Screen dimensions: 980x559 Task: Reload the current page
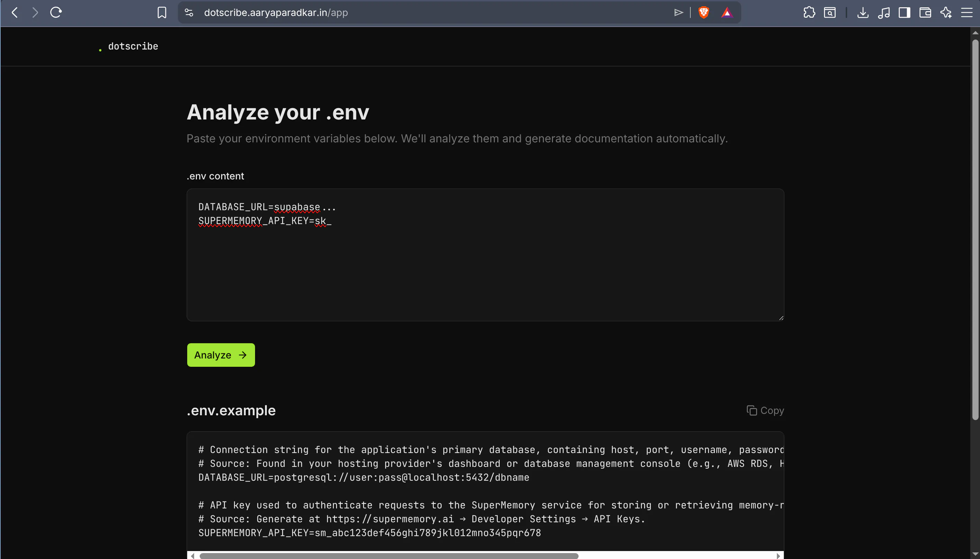click(56, 13)
